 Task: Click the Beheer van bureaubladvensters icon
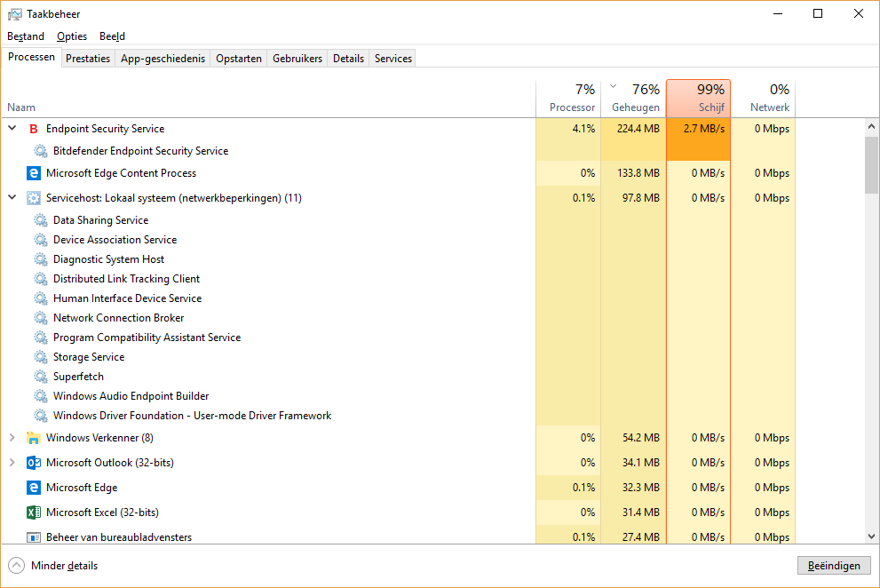click(34, 537)
